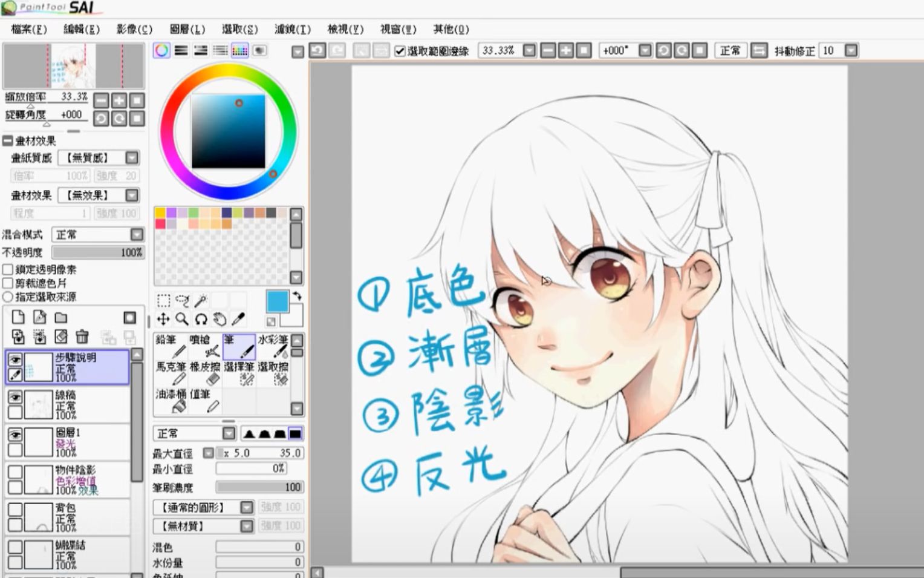Enable 指定選取來源 selection source option

[8, 297]
